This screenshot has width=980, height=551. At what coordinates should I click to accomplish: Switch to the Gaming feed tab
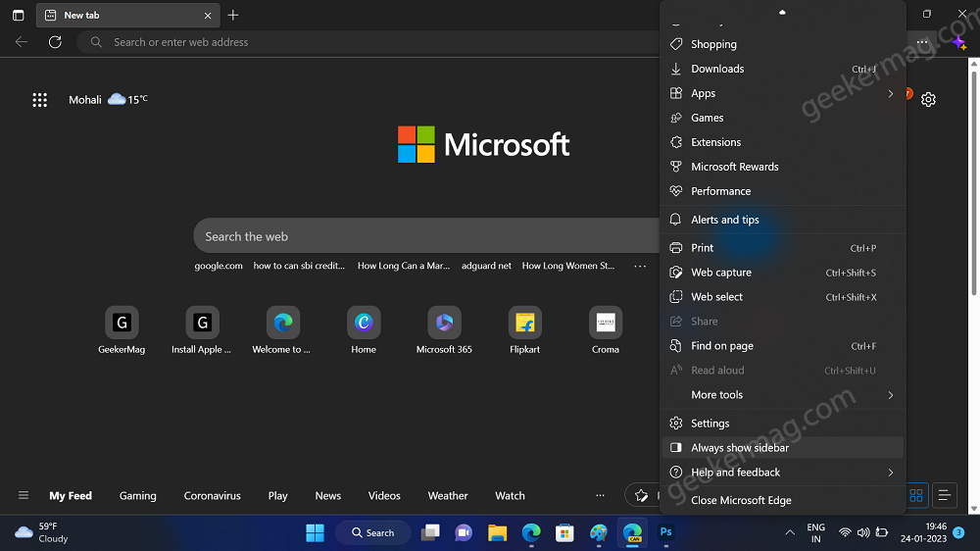coord(138,495)
